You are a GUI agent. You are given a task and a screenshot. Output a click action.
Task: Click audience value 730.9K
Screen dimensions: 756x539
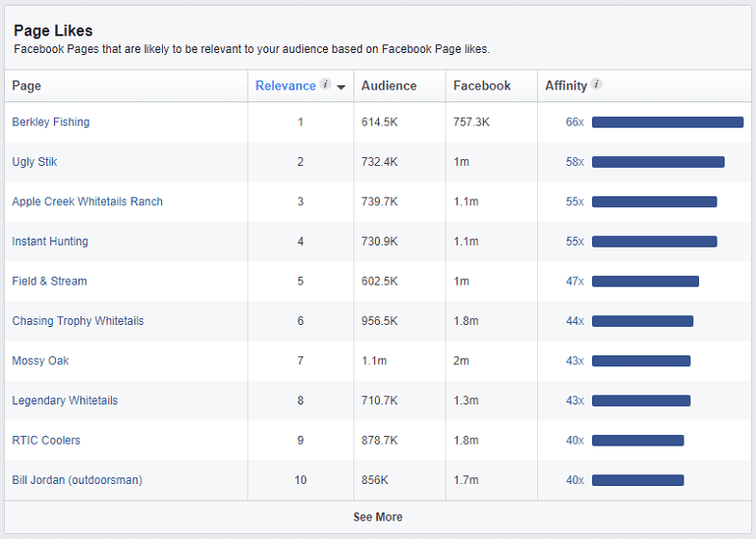click(x=379, y=242)
